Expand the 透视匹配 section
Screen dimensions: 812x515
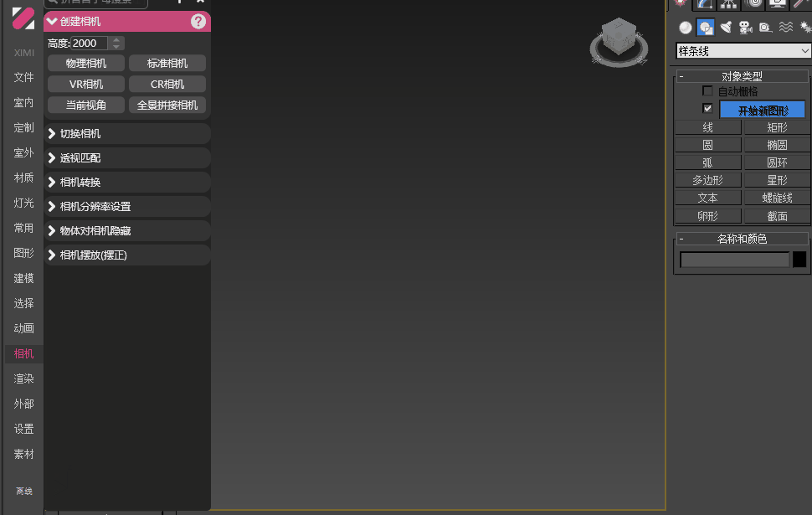127,158
